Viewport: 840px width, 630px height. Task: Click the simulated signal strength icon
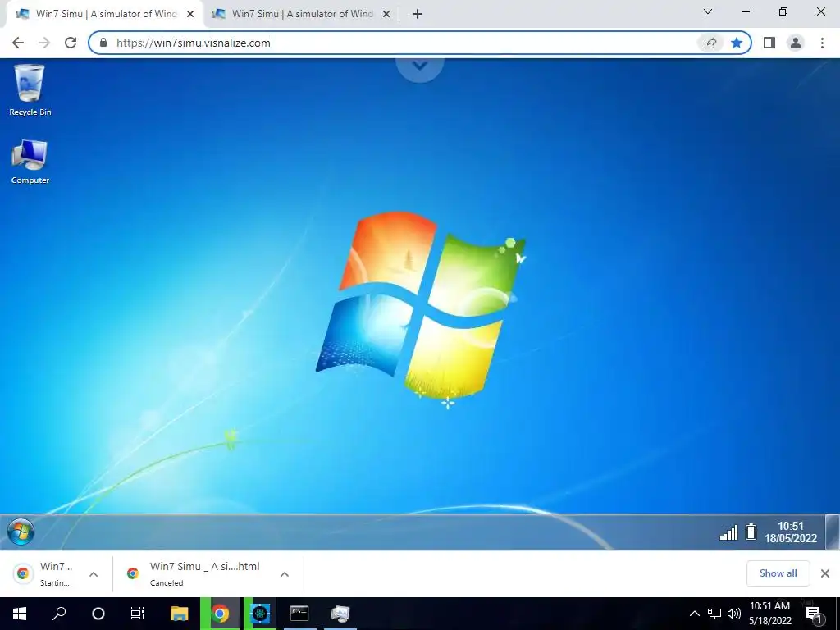coord(728,532)
